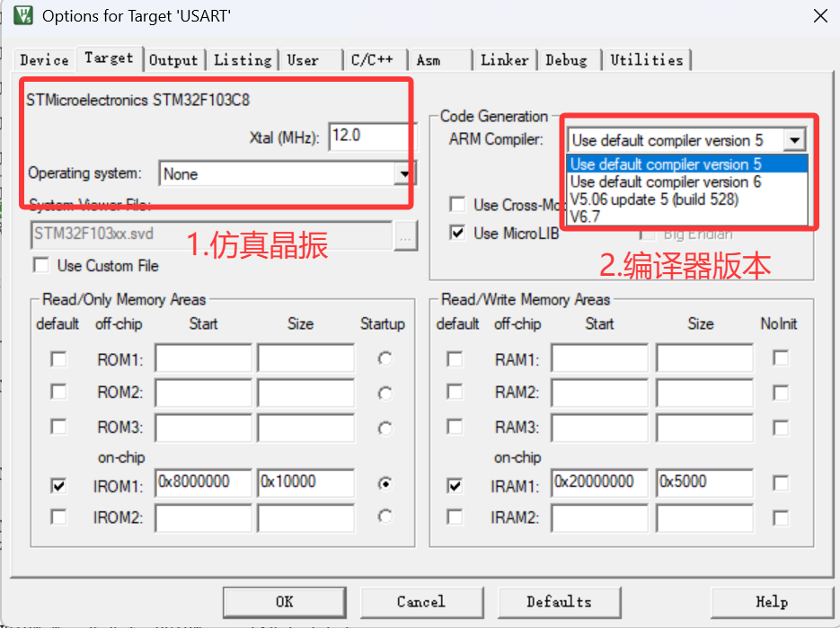Screen dimensions: 840x628
Task: Switch to the Device tab
Action: pyautogui.click(x=44, y=60)
